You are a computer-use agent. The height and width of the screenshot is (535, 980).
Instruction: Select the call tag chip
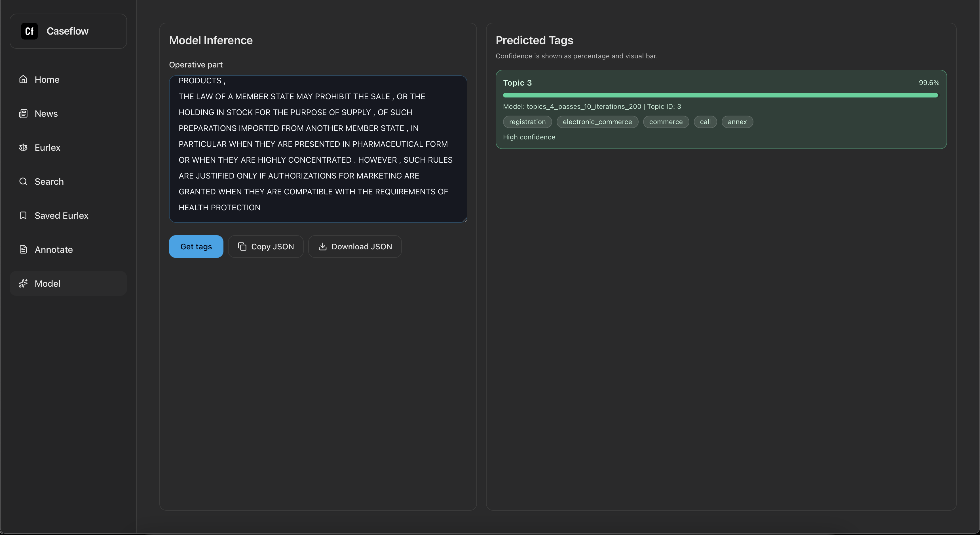[705, 122]
